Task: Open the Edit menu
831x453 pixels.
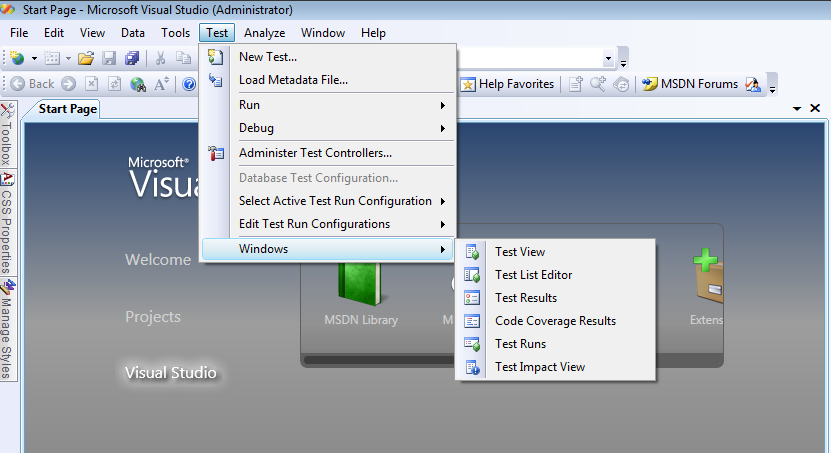Action: tap(54, 33)
